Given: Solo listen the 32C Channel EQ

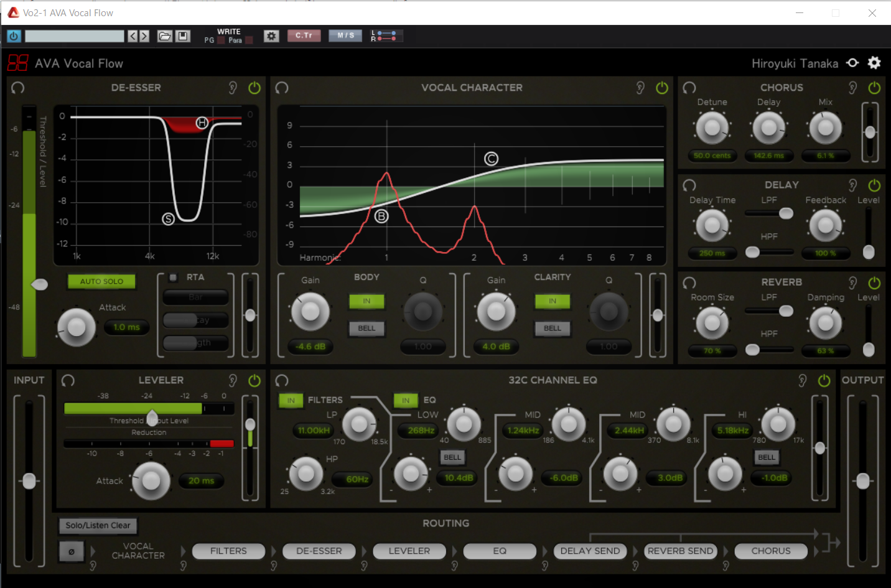Looking at the screenshot, I should click(803, 380).
